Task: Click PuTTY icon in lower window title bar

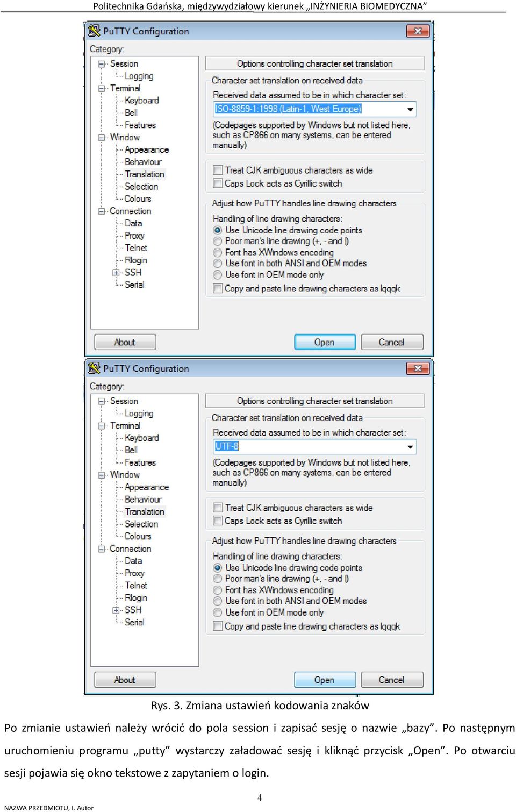Action: [94, 368]
